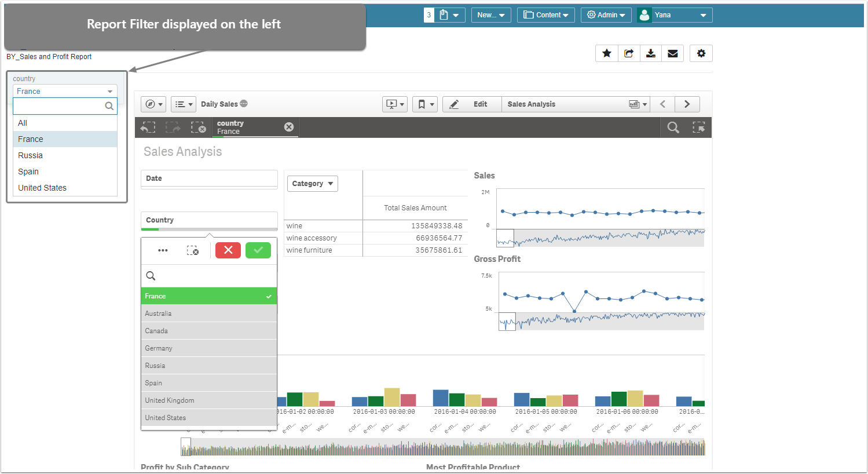Select United Kingdom in Country list
Image resolution: width=868 pixels, height=474 pixels.
point(208,400)
